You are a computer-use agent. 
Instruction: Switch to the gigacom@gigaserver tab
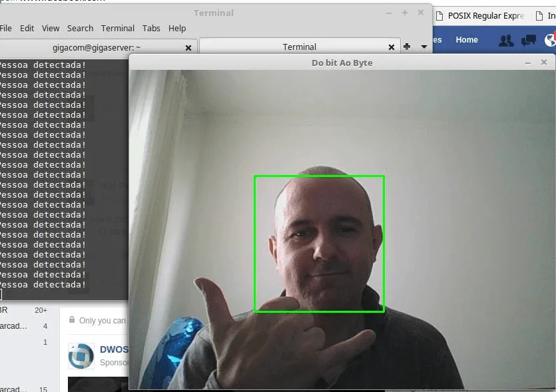[x=97, y=47]
